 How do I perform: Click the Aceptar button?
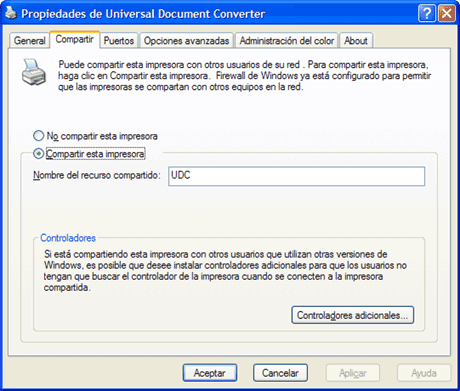pos(210,373)
